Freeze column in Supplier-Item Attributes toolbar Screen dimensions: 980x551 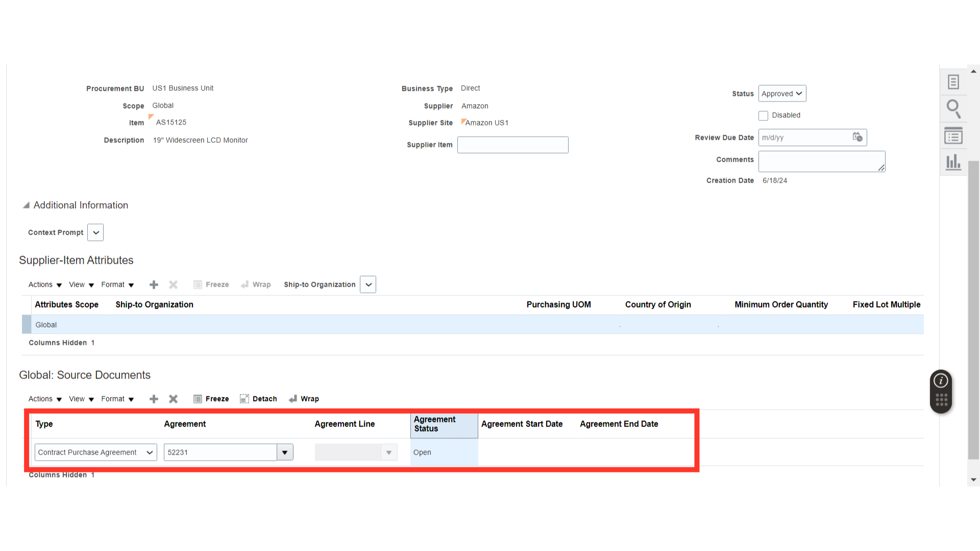[x=211, y=285]
